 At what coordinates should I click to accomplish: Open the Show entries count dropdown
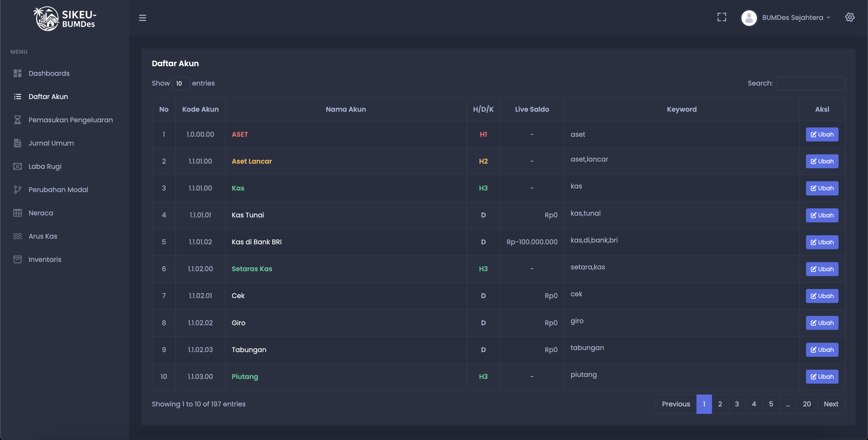[181, 83]
